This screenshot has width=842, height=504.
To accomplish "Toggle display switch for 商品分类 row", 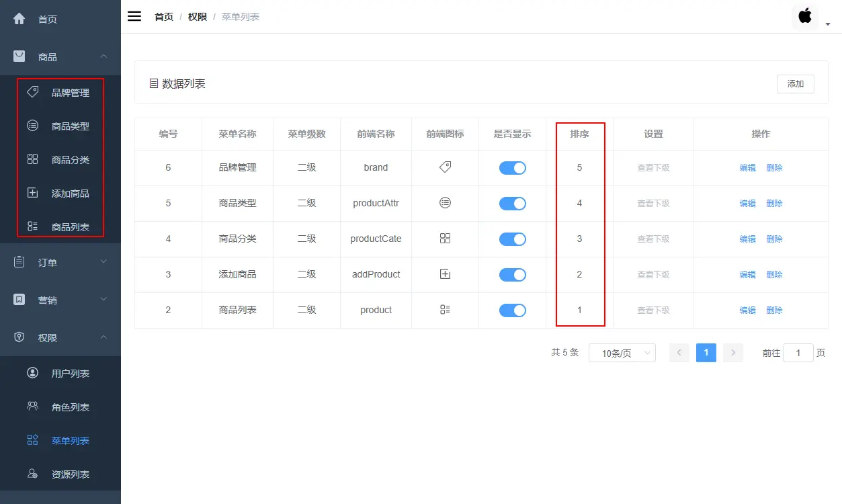I will (x=512, y=239).
